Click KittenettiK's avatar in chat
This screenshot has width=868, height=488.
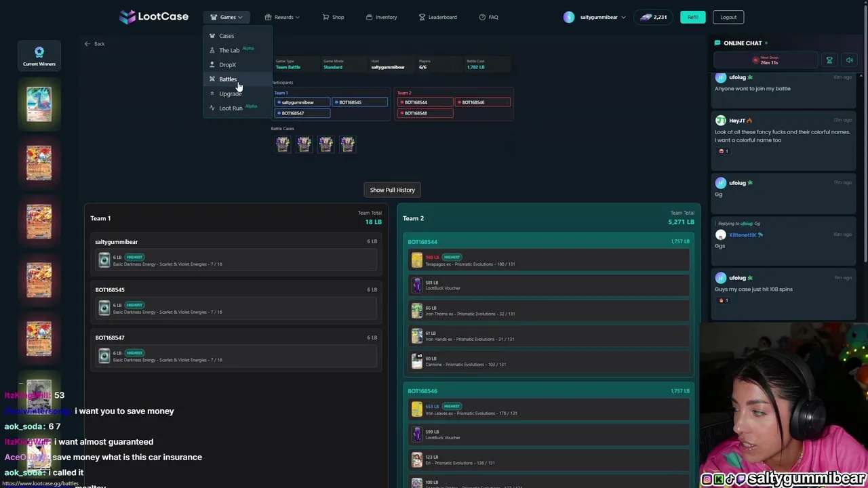click(x=721, y=235)
